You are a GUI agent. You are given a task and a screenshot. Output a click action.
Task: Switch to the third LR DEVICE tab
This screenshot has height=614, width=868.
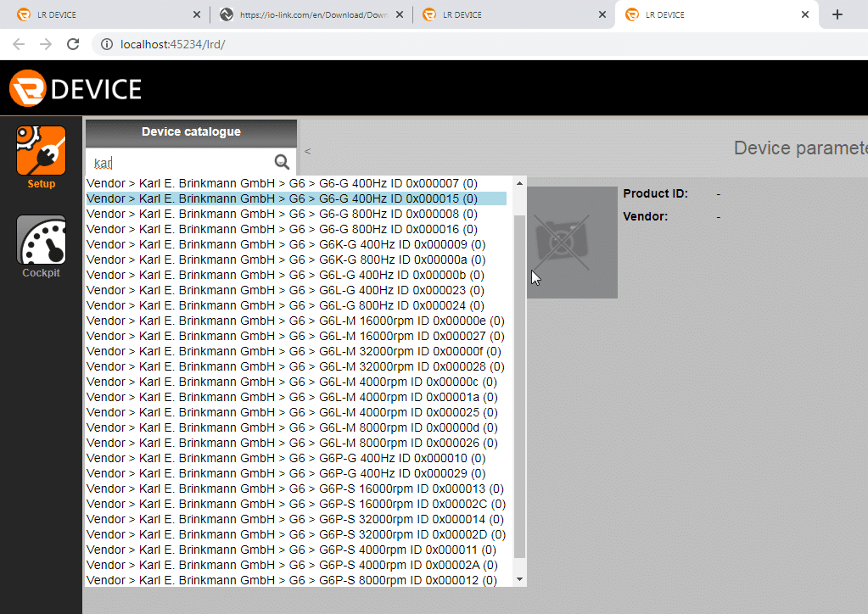[x=514, y=15]
